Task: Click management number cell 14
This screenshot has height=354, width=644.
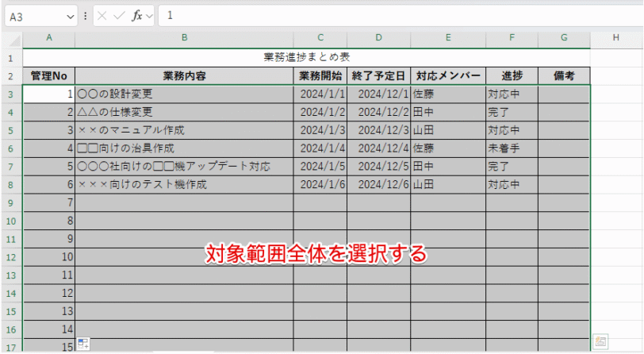Action: (x=49, y=329)
